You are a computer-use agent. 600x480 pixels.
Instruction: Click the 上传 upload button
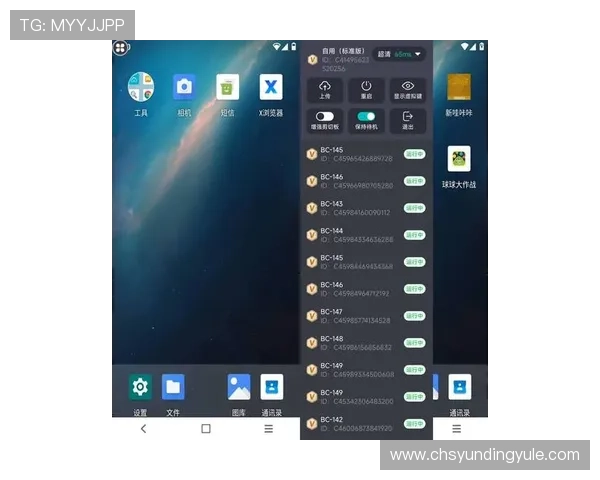(324, 89)
